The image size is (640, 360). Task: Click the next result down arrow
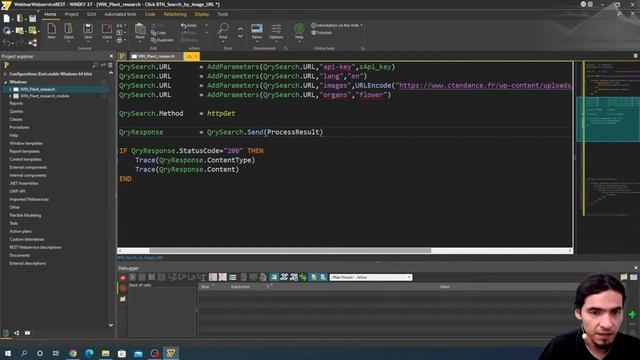pyautogui.click(x=240, y=36)
